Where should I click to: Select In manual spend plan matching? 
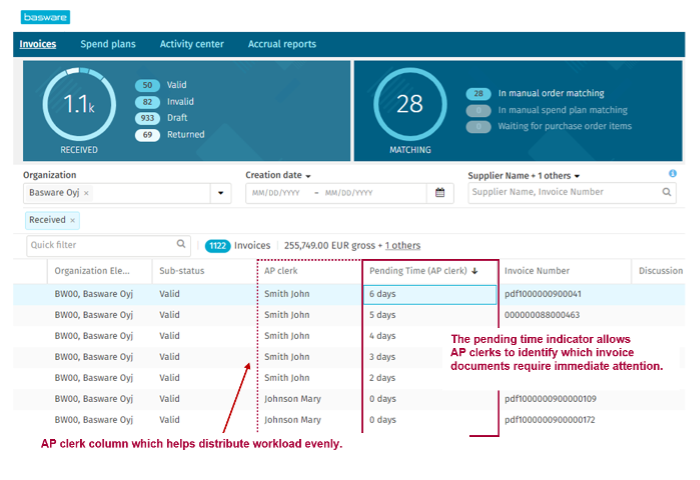click(x=562, y=110)
